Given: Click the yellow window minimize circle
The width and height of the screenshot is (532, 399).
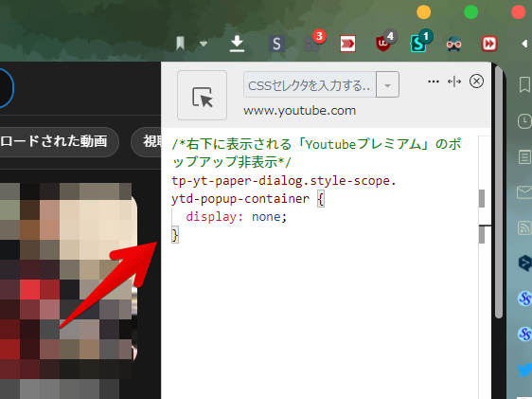Looking at the screenshot, I should tap(423, 12).
